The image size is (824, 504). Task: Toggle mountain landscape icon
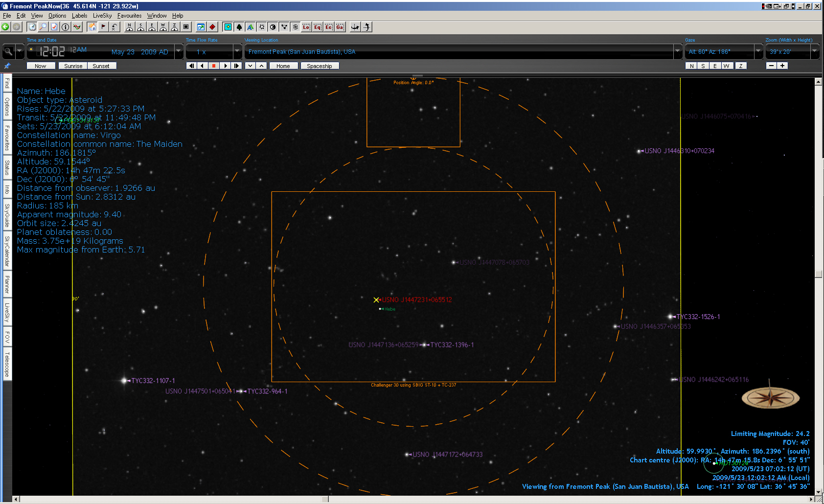251,27
